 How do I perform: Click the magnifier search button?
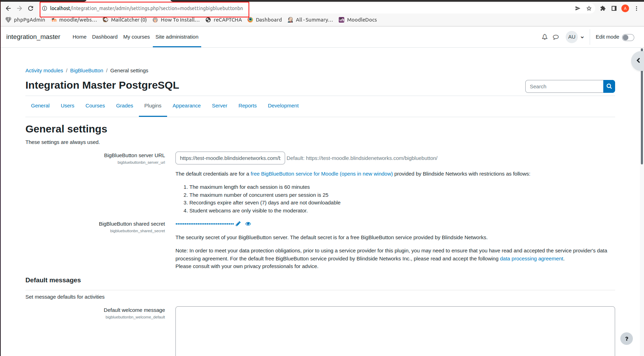pyautogui.click(x=609, y=87)
